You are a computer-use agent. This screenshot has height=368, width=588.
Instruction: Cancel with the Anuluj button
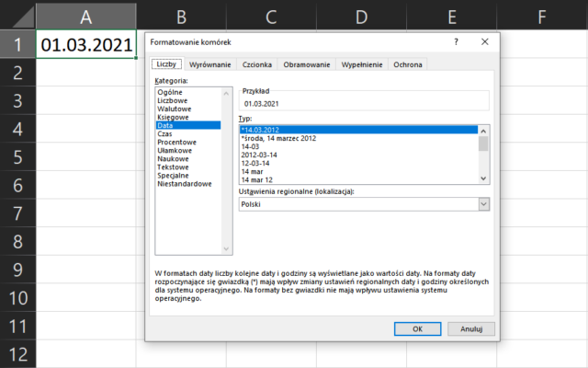tap(471, 329)
